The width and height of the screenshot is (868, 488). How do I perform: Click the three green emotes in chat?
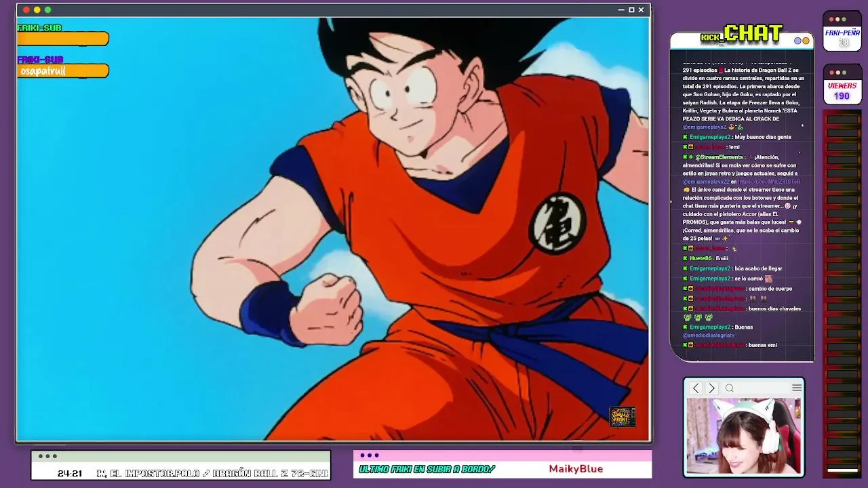point(698,317)
